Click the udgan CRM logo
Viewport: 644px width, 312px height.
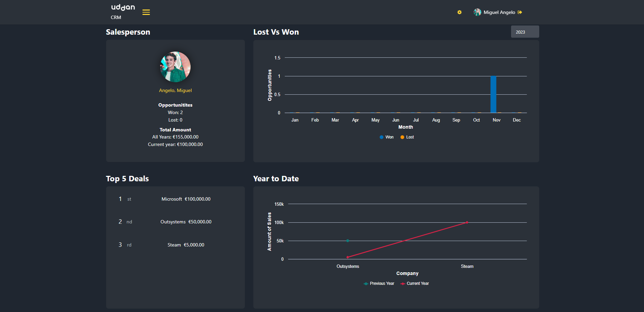coord(123,11)
